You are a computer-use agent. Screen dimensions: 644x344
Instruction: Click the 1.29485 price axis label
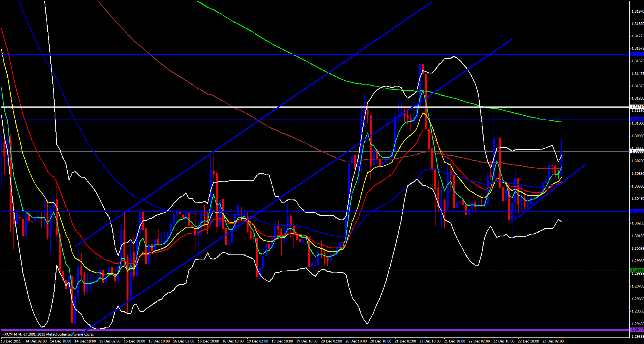[638, 324]
